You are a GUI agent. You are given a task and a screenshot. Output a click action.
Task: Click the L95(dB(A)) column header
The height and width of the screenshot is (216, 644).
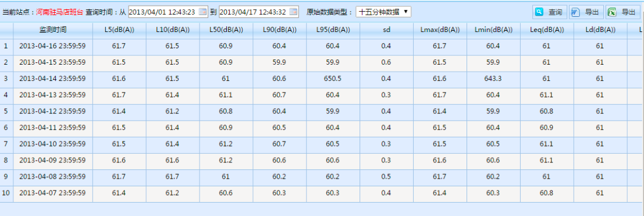coord(333,30)
